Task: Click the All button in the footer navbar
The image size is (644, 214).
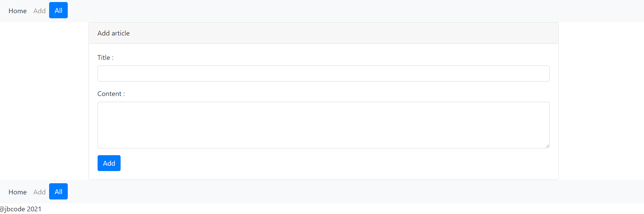Action: [x=58, y=191]
